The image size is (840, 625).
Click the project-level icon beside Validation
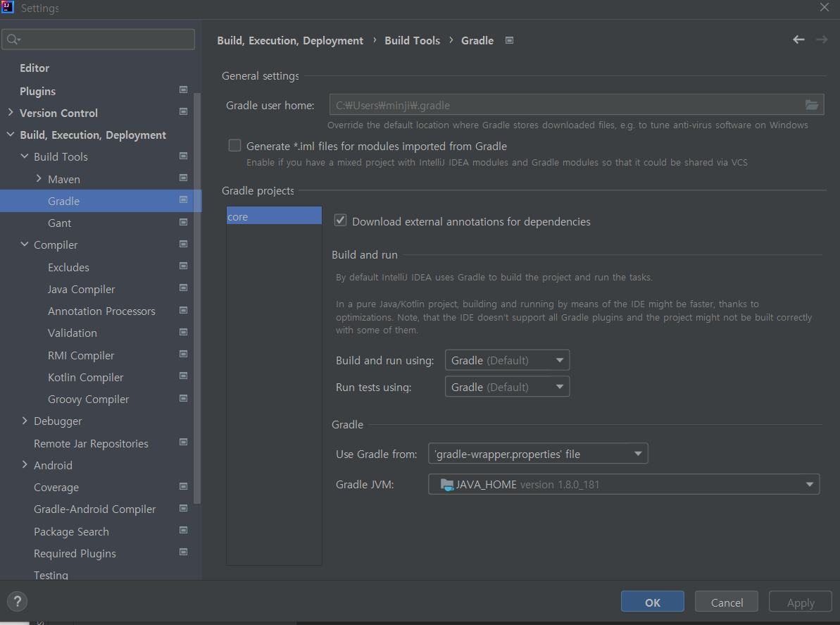click(x=183, y=333)
